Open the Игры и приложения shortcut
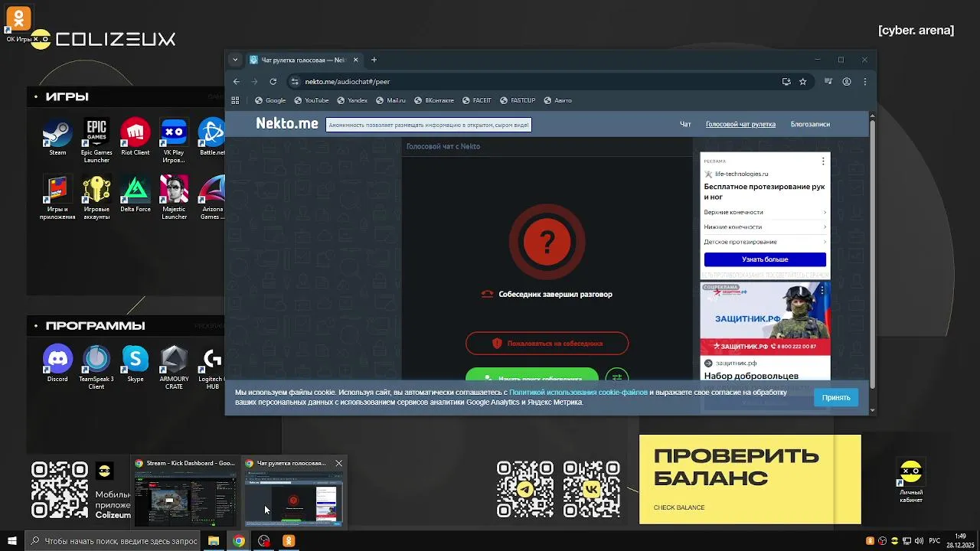Screen dimensions: 980x551 click(x=57, y=198)
